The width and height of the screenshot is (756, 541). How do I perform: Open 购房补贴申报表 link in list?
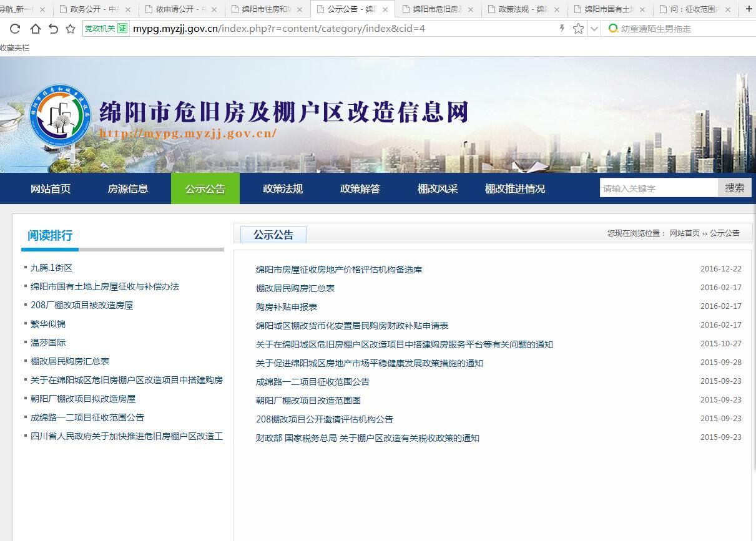[x=287, y=307]
